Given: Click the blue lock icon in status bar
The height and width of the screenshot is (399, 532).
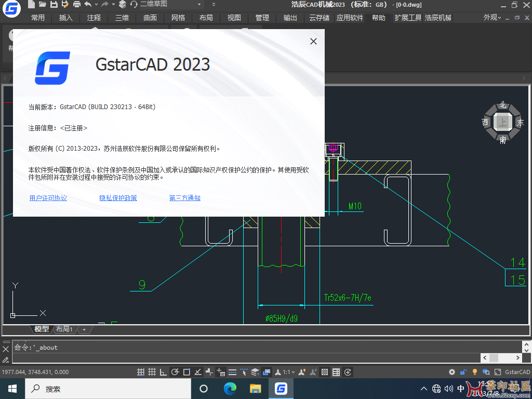Looking at the screenshot, I should (463, 372).
